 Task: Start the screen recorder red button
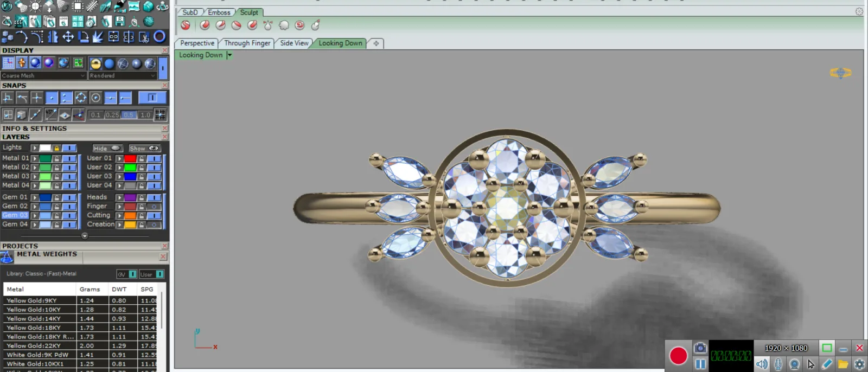coord(678,356)
